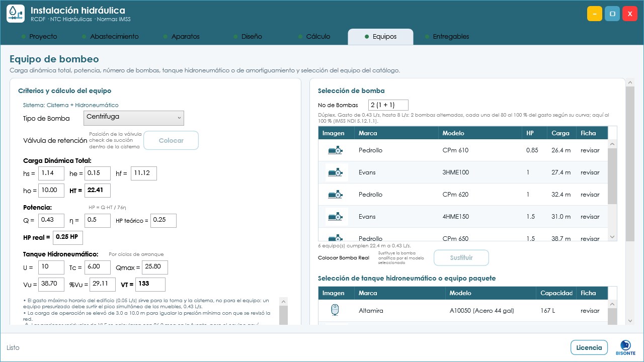Click the pump table scrollbar up arrow

pyautogui.click(x=612, y=144)
